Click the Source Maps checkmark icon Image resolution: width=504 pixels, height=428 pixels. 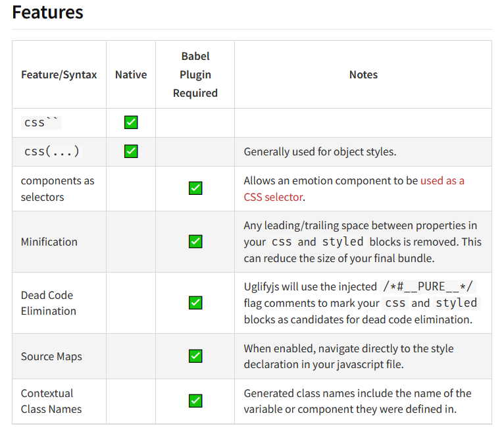coord(195,356)
